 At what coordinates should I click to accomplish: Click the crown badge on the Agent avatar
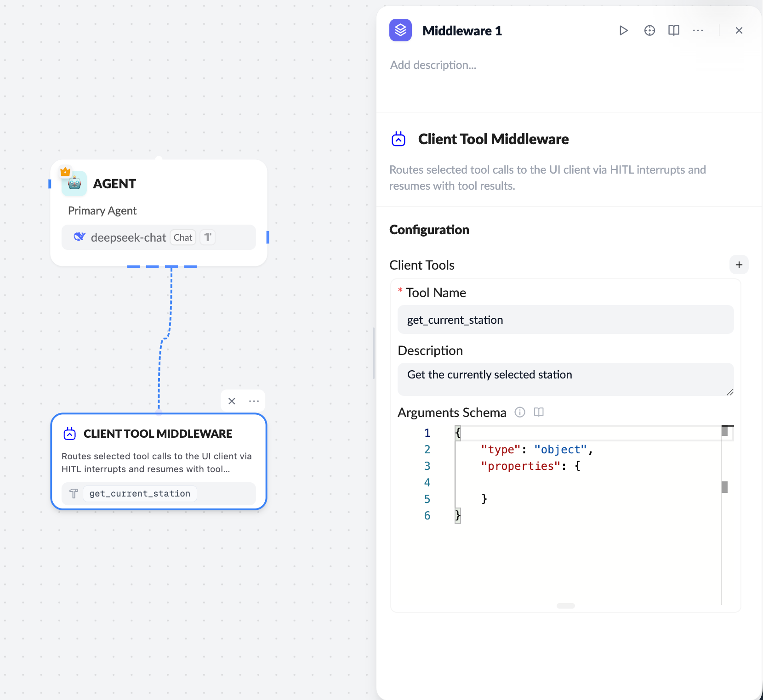pos(65,171)
